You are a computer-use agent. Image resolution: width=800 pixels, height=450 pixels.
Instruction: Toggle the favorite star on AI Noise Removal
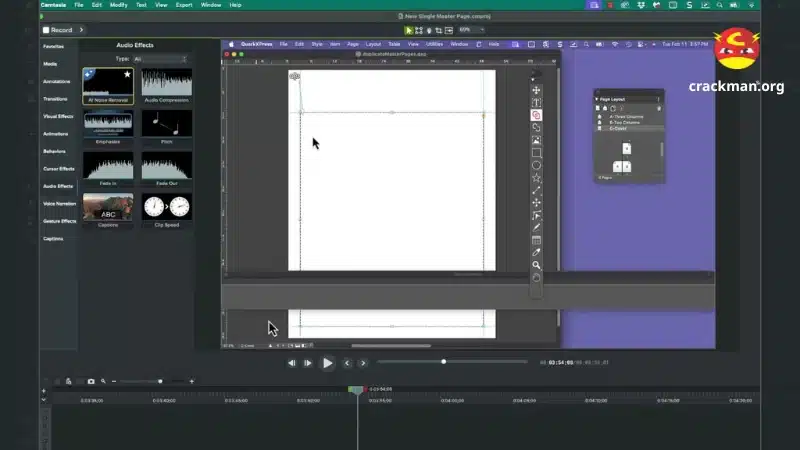click(x=127, y=74)
